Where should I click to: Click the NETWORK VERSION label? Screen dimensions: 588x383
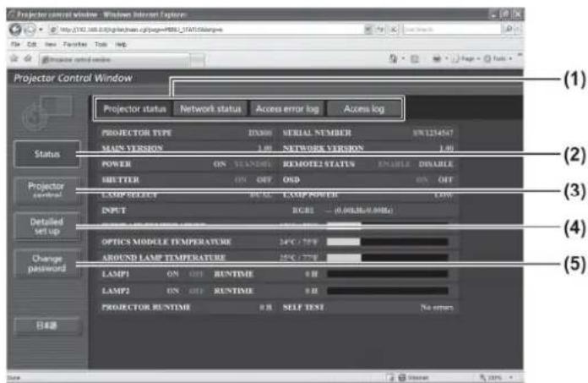(324, 148)
